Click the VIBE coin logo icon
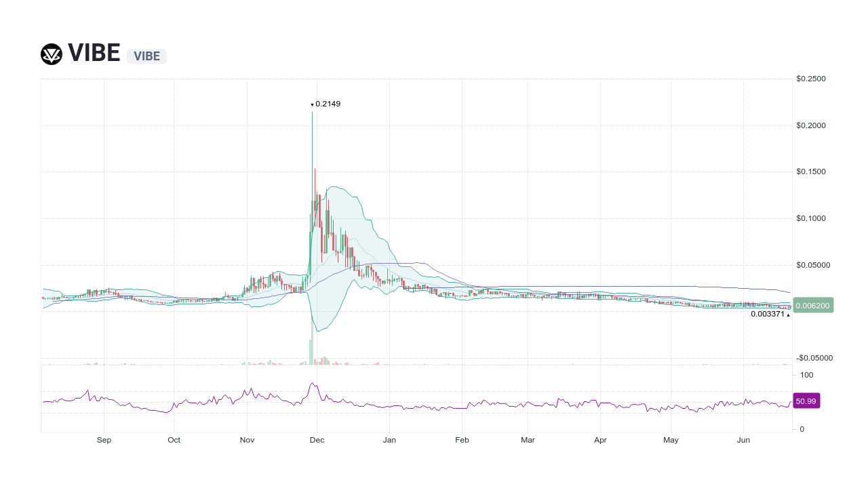Image resolution: width=868 pixels, height=488 pixels. point(50,54)
